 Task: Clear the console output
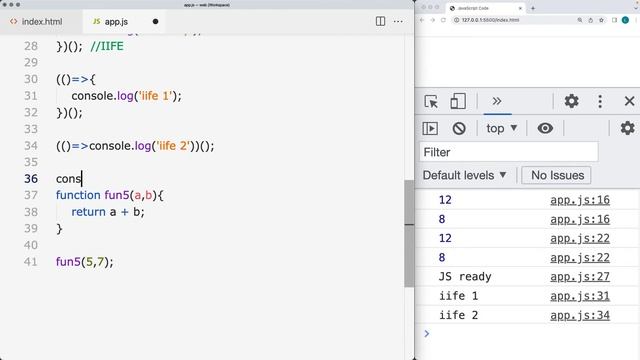459,128
